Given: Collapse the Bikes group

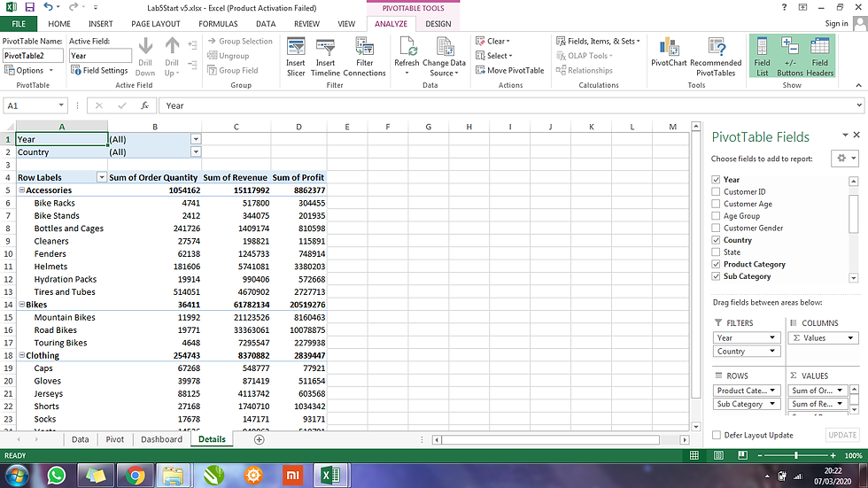Looking at the screenshot, I should click(21, 305).
